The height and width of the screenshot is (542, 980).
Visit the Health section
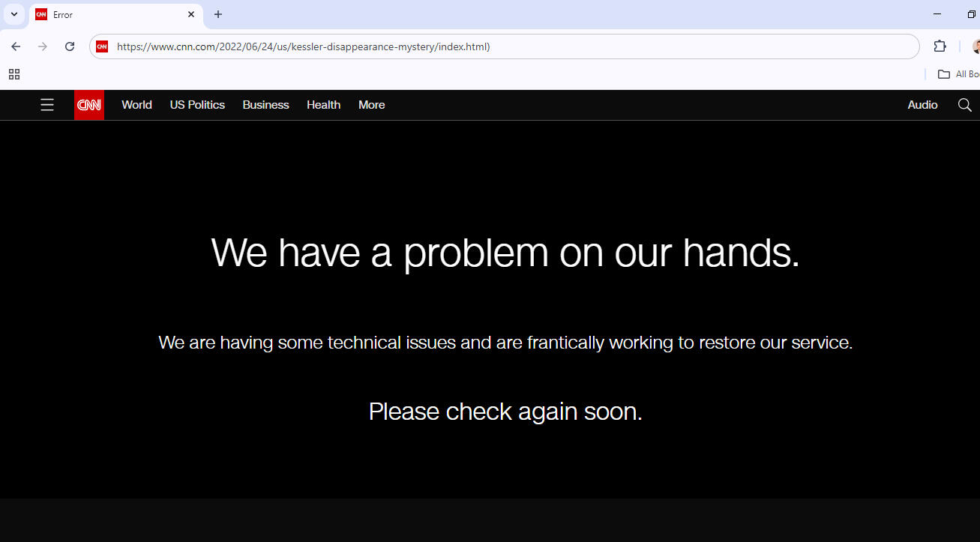[x=323, y=105]
